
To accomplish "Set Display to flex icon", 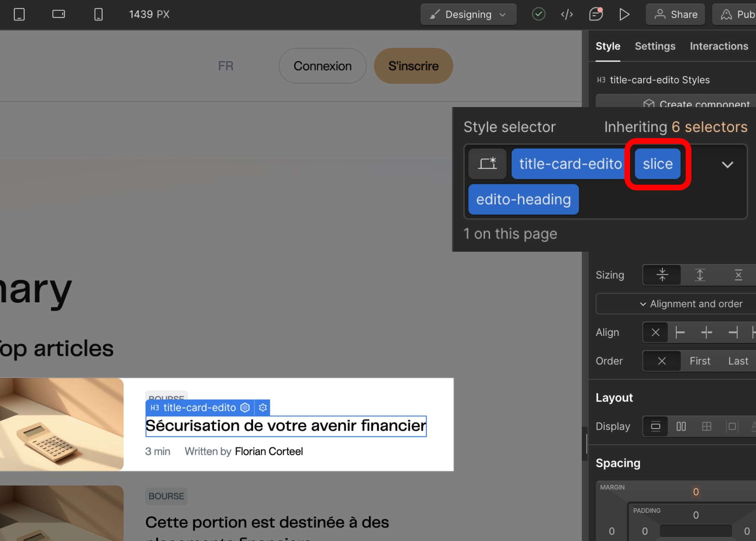I will pyautogui.click(x=681, y=427).
